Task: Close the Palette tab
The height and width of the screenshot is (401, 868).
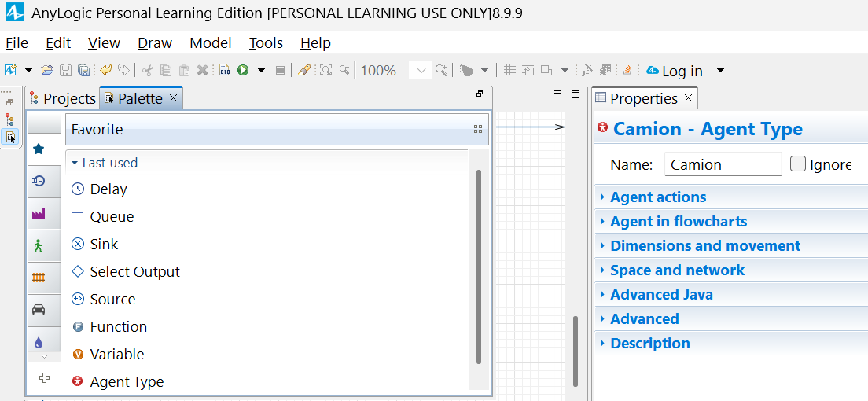Action: pos(173,98)
